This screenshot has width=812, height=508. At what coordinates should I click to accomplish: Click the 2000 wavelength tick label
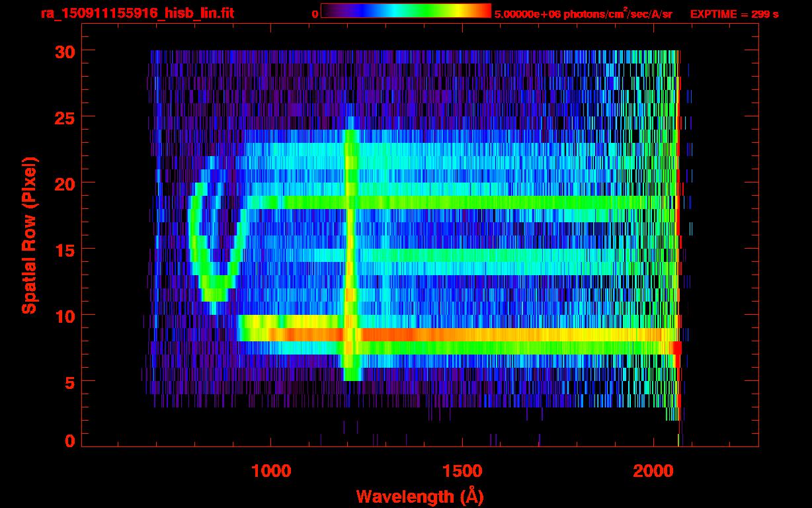click(x=652, y=471)
